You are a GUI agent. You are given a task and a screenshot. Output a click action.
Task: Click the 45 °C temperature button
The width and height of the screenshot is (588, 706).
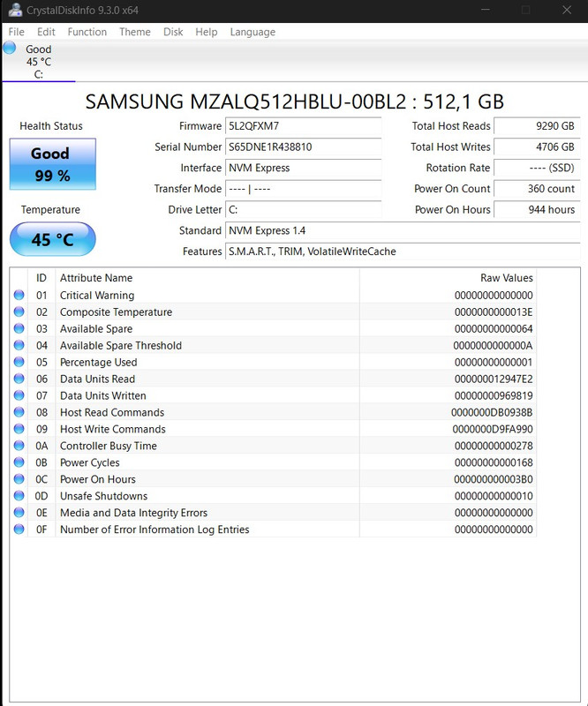53,239
